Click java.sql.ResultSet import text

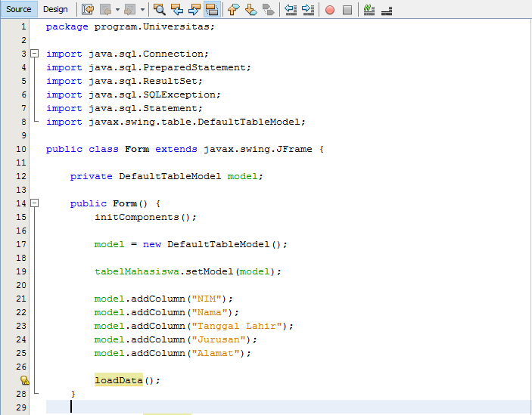(143, 81)
